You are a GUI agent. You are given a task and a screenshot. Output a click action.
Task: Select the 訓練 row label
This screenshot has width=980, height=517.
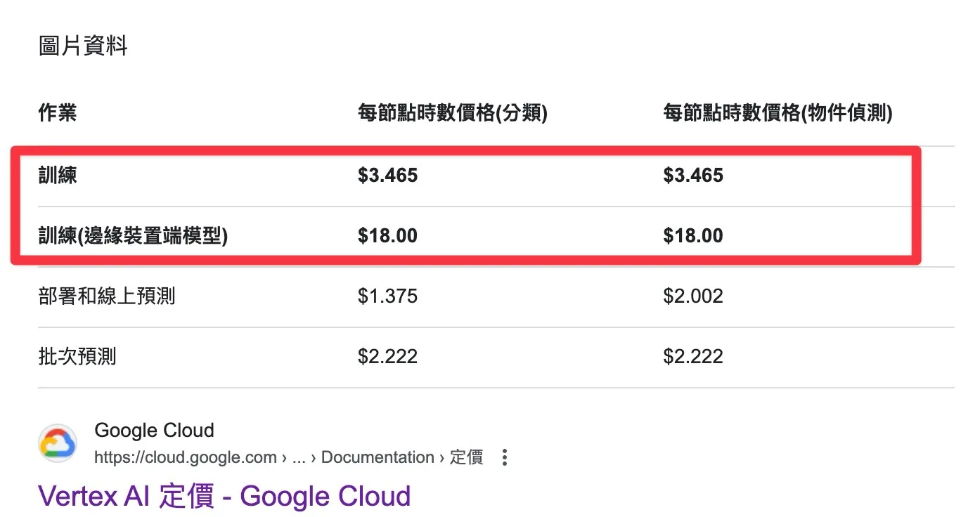click(57, 175)
